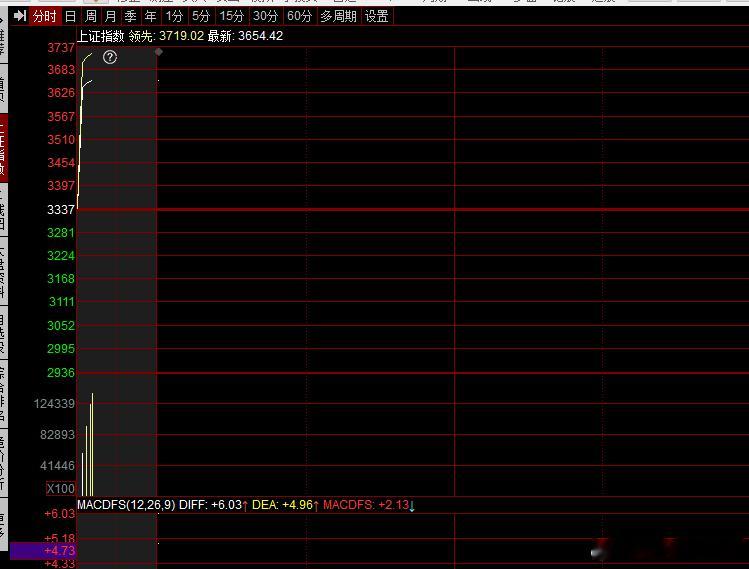Screen dimensions: 749x569
Task: Switch to the 月 monthly chart tab
Action: (x=110, y=16)
